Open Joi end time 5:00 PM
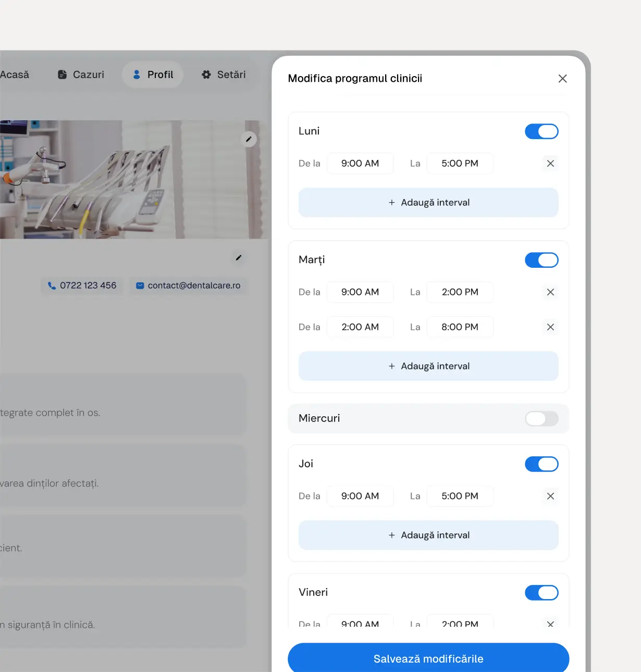This screenshot has width=641, height=672. 460,496
